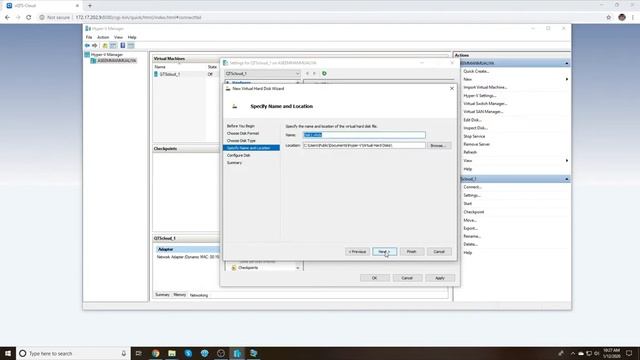Click Quick Create in Actions pane
Screen dimensions: 640x360
tap(476, 71)
